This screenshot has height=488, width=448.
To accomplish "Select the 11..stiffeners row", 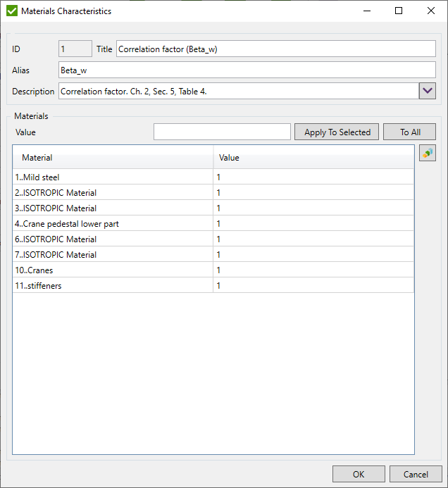I will 113,286.
